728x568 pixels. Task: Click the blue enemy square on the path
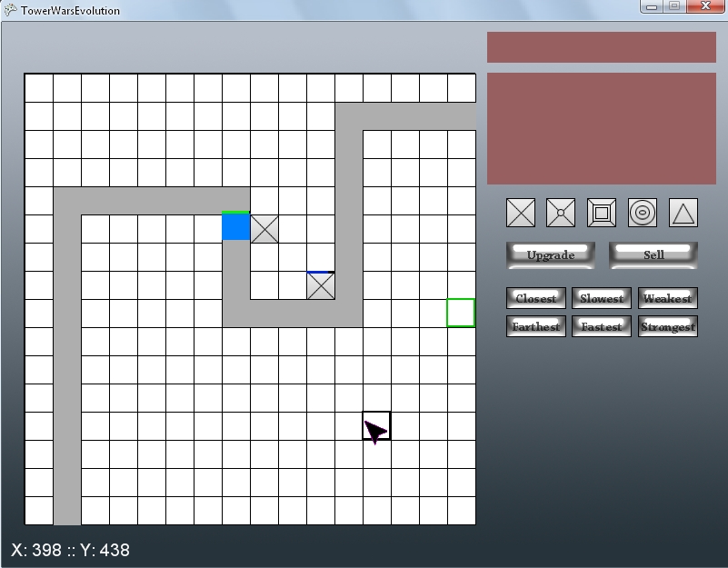(x=236, y=226)
